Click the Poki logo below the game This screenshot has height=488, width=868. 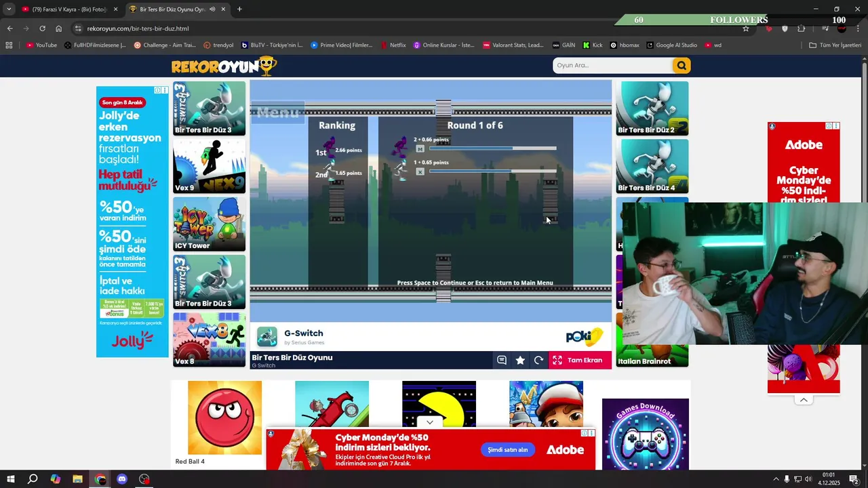pyautogui.click(x=584, y=337)
